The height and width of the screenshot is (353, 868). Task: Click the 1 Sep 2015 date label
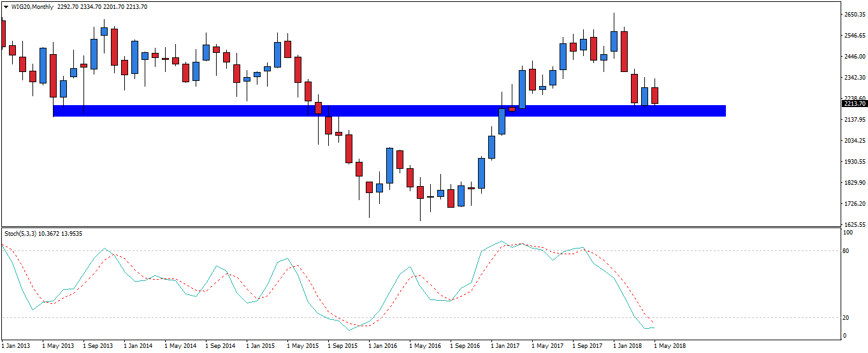pyautogui.click(x=343, y=346)
